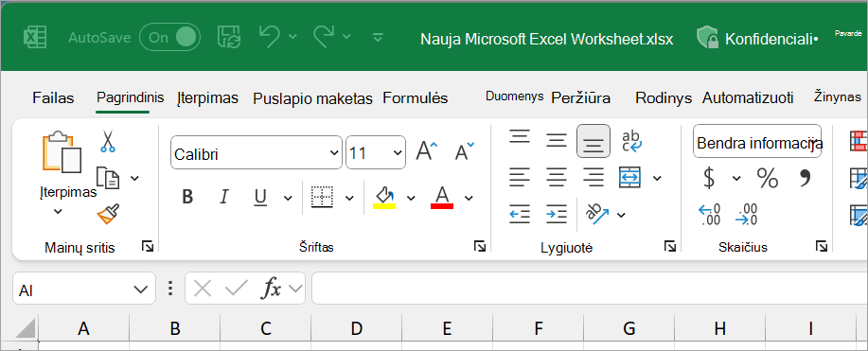Undo the last action
The height and width of the screenshot is (351, 868).
tap(270, 37)
